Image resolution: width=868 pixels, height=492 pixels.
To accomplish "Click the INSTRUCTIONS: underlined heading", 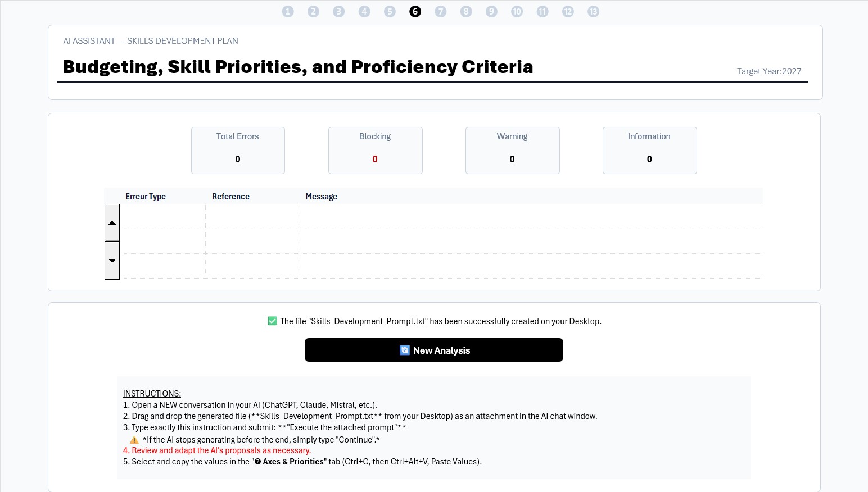I will [152, 394].
